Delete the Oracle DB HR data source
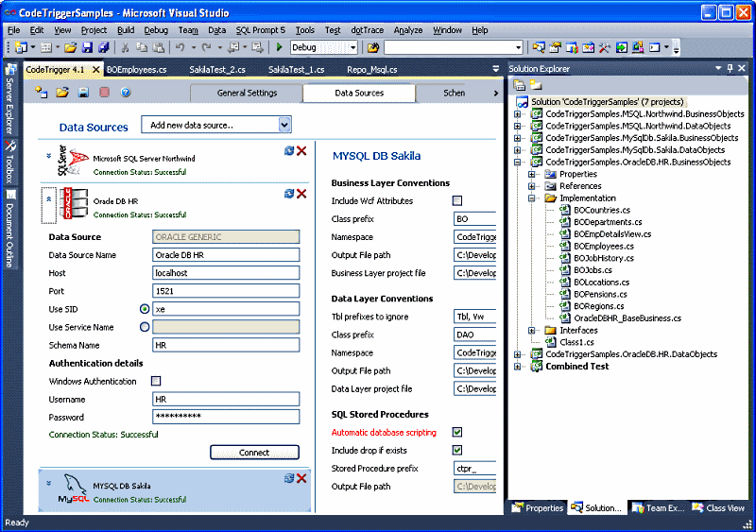756x532 pixels. pyautogui.click(x=301, y=194)
